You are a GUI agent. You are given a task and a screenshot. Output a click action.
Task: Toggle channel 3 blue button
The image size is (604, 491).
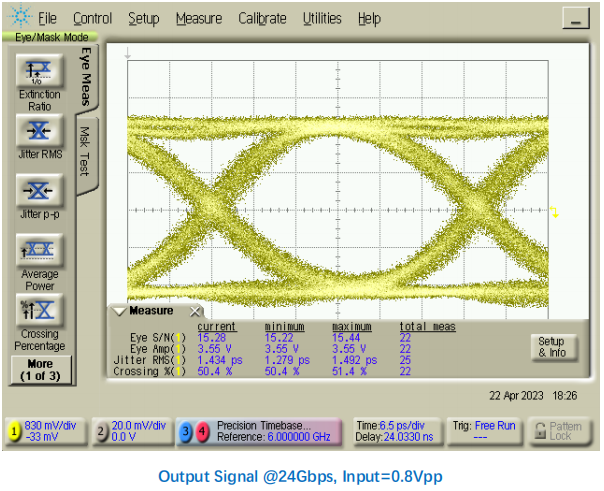(186, 431)
